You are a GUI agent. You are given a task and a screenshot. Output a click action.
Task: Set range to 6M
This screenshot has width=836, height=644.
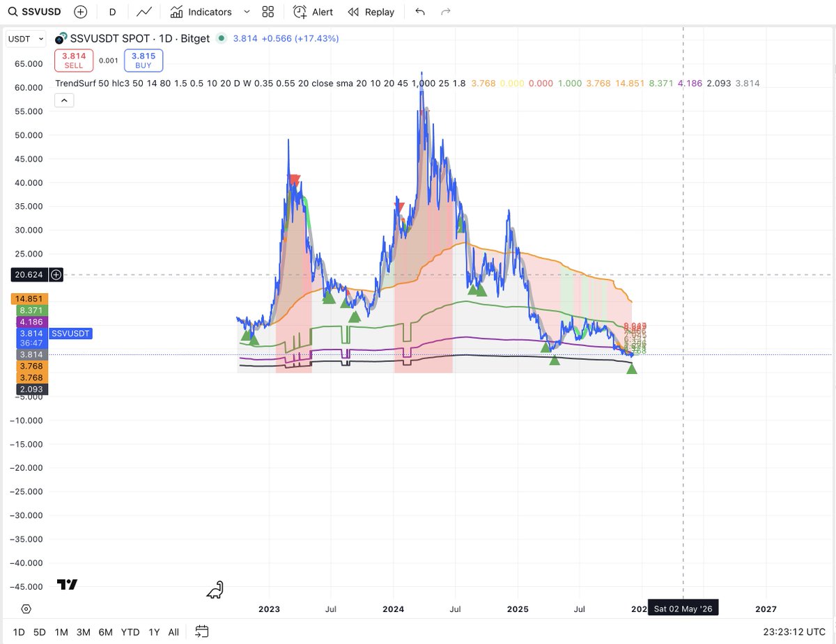(x=105, y=632)
